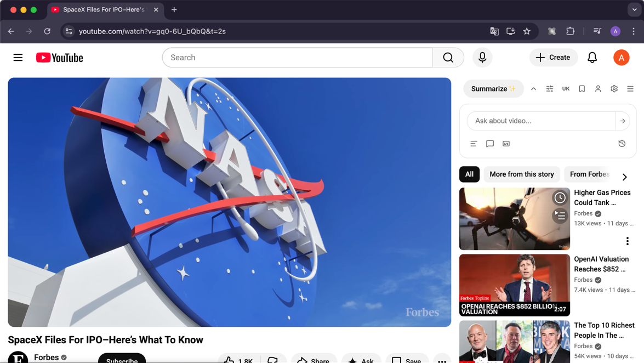Click the Higher Gas Prices Could Tank title

(602, 197)
